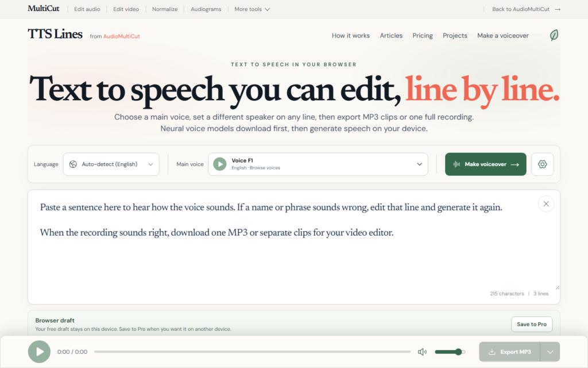Viewport: 588px width, 368px height.
Task: Click the '215 characters' counter text
Action: point(506,294)
